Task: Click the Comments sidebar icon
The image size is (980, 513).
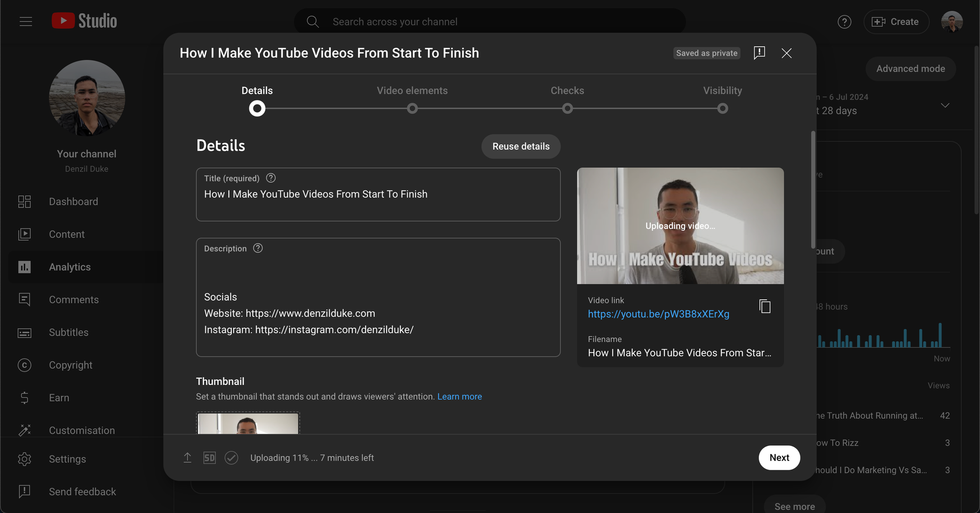Action: click(x=24, y=300)
